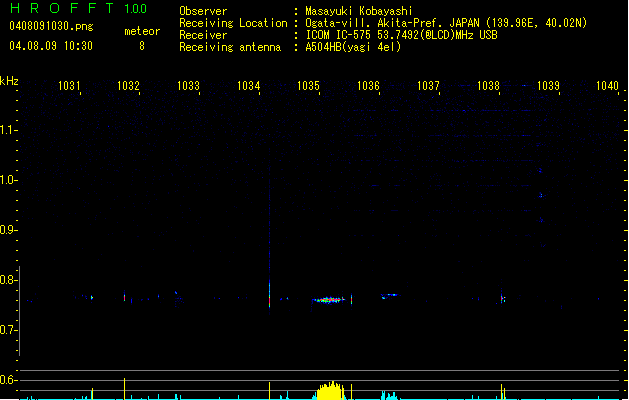Click the 1037 time axis tick
Screen dimensions: 629x400
click(428, 86)
